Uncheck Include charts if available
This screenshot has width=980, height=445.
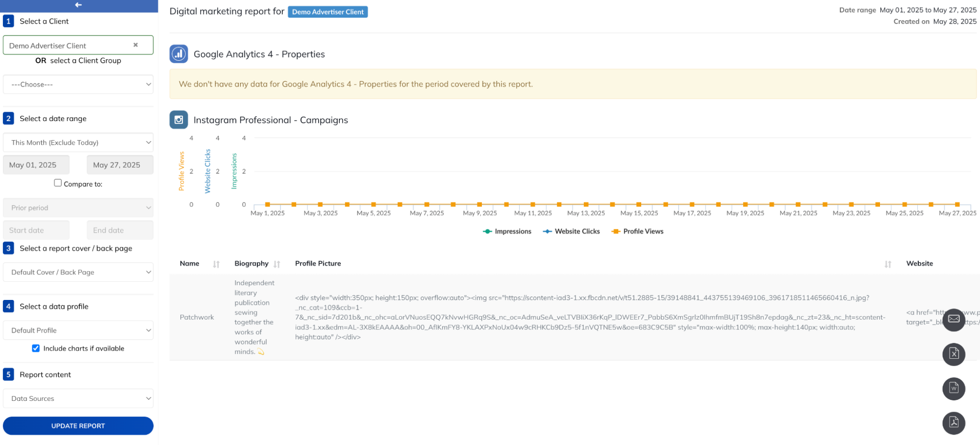[x=36, y=348]
